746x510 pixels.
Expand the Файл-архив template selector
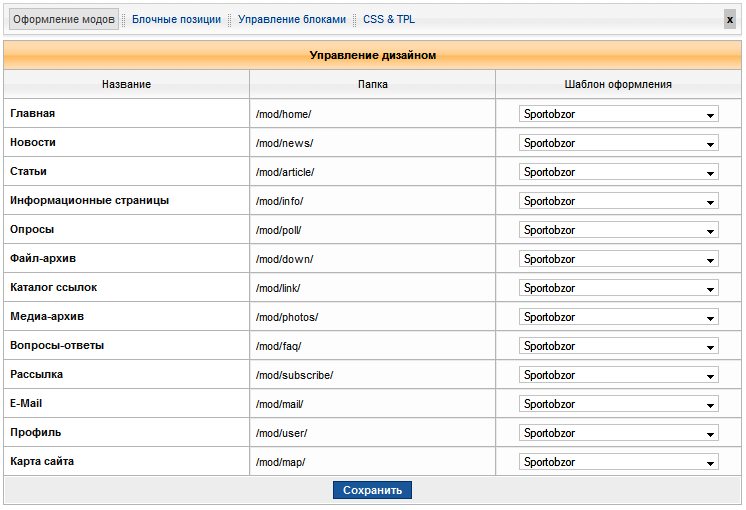point(618,259)
